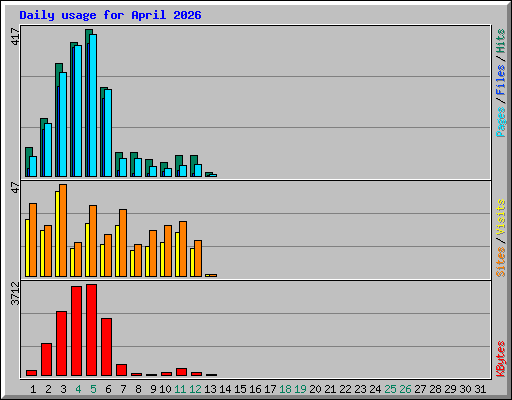Screen dimensions: 512x400
Task: Select green day 25 on the x-axis
Action: pos(391,389)
